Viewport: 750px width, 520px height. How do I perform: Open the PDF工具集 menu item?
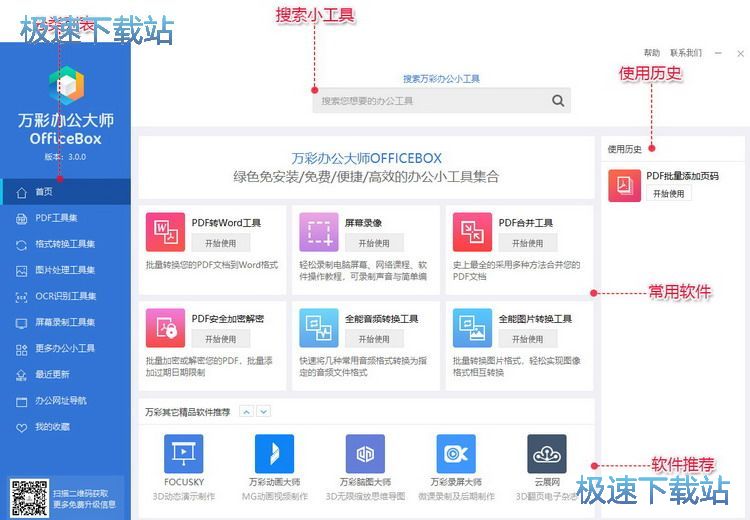tap(66, 218)
